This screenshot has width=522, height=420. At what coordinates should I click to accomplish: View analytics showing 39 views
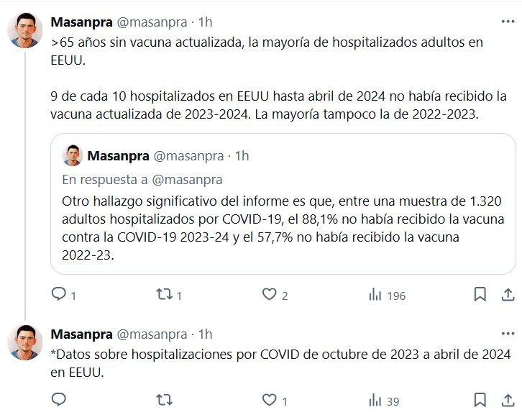coord(375,401)
